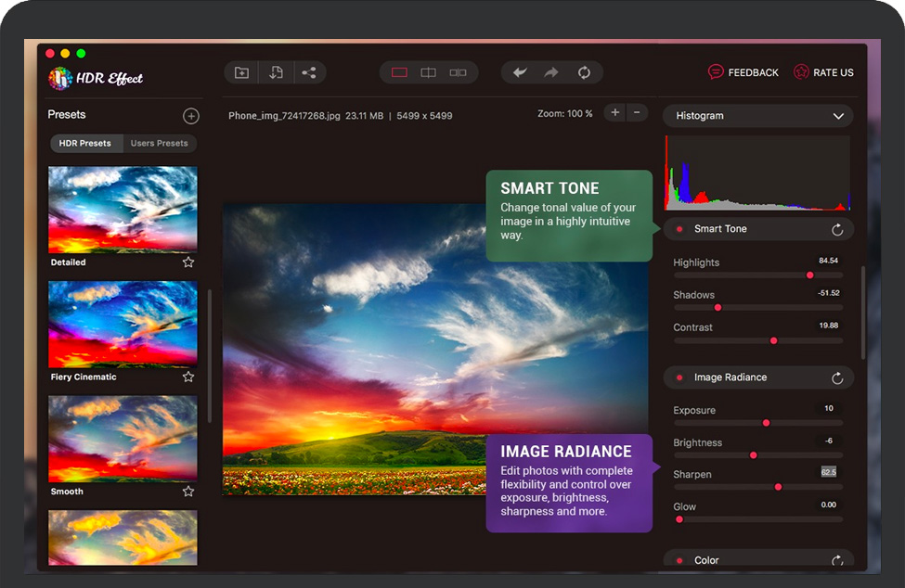Click the share icon in toolbar
905x588 pixels.
click(x=309, y=72)
